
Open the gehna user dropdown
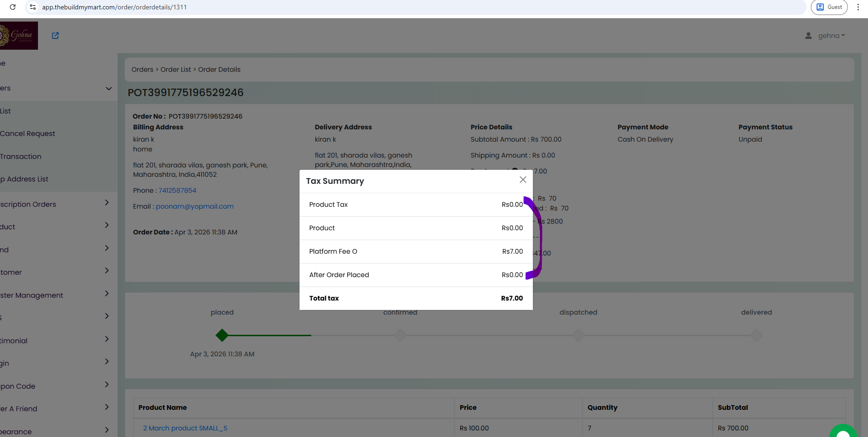click(x=831, y=36)
